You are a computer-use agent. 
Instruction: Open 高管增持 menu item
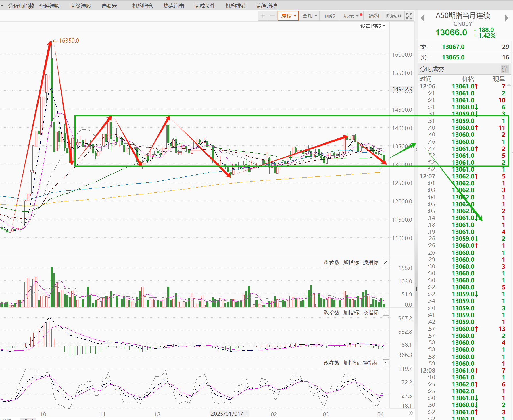[267, 6]
